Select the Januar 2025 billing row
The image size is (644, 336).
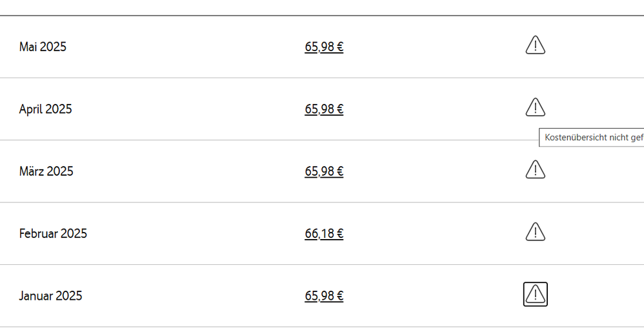coord(194,296)
